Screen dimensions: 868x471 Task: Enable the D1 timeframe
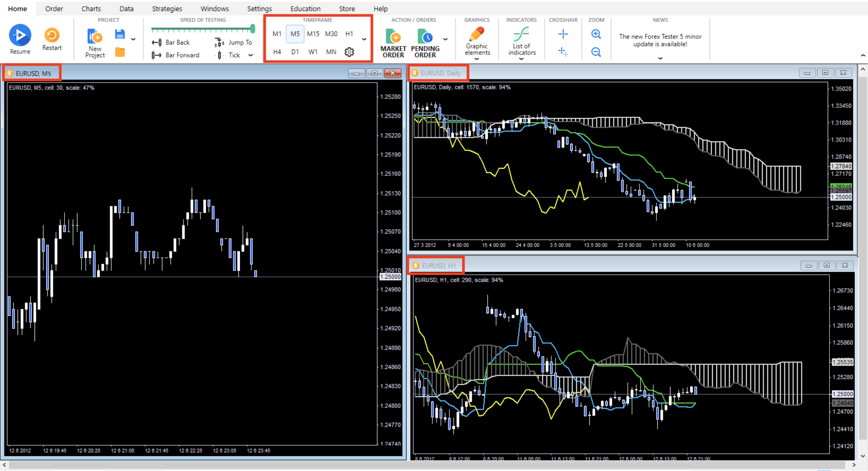[x=295, y=52]
